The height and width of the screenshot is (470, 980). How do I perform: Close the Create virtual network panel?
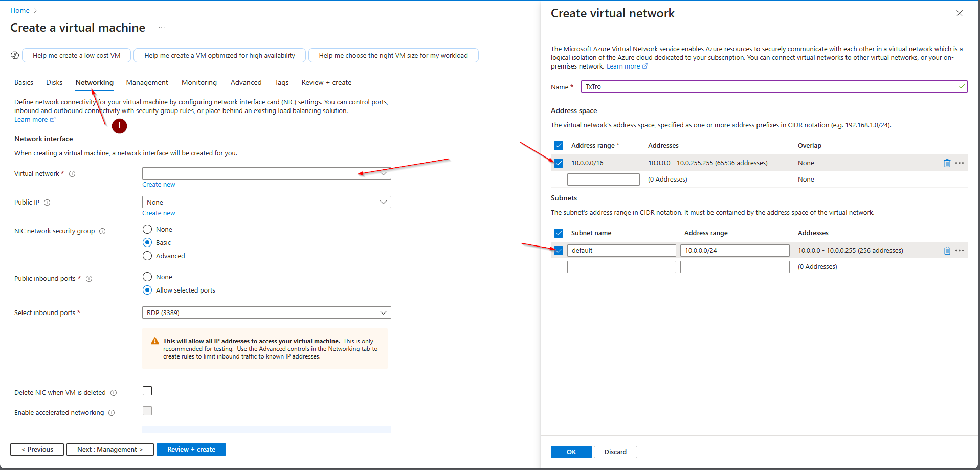click(960, 13)
